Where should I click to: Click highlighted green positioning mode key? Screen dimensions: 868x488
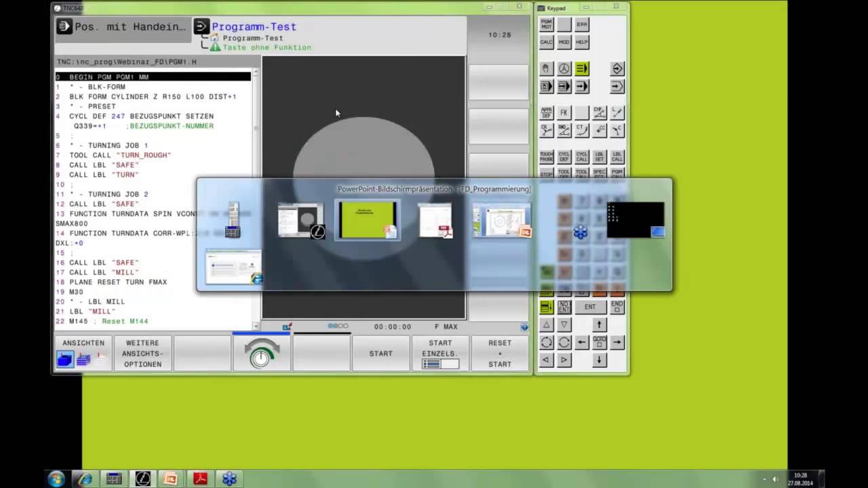click(x=582, y=68)
